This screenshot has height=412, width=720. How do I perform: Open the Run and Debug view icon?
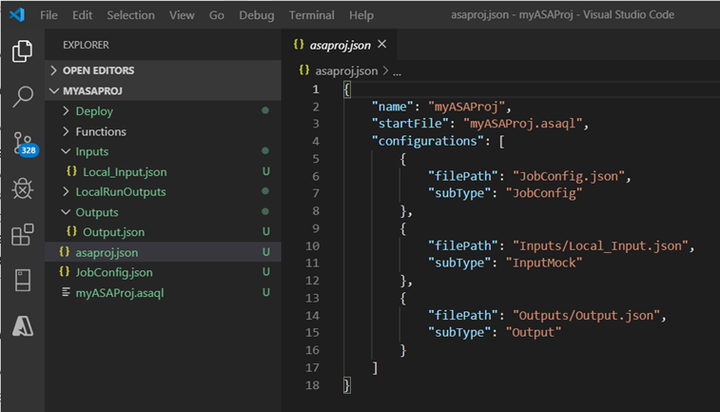tap(22, 189)
